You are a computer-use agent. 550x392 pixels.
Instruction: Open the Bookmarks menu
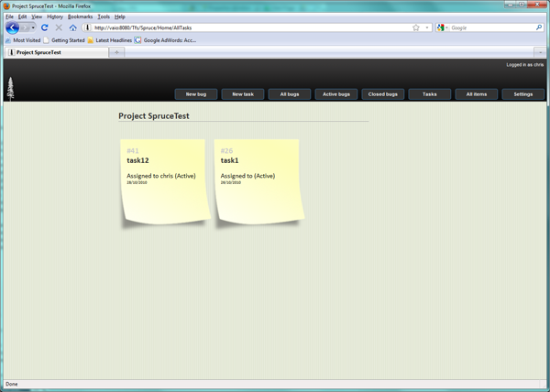pyautogui.click(x=80, y=16)
